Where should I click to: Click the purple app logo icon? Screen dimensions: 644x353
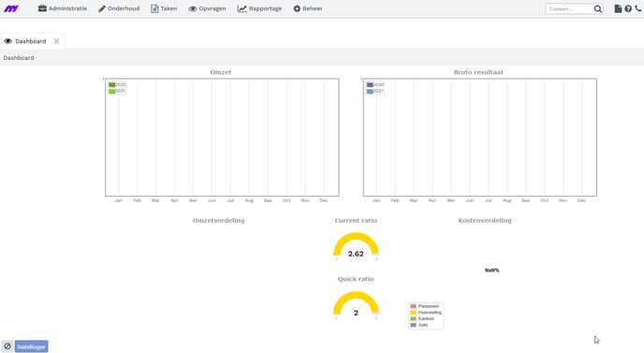pyautogui.click(x=11, y=8)
